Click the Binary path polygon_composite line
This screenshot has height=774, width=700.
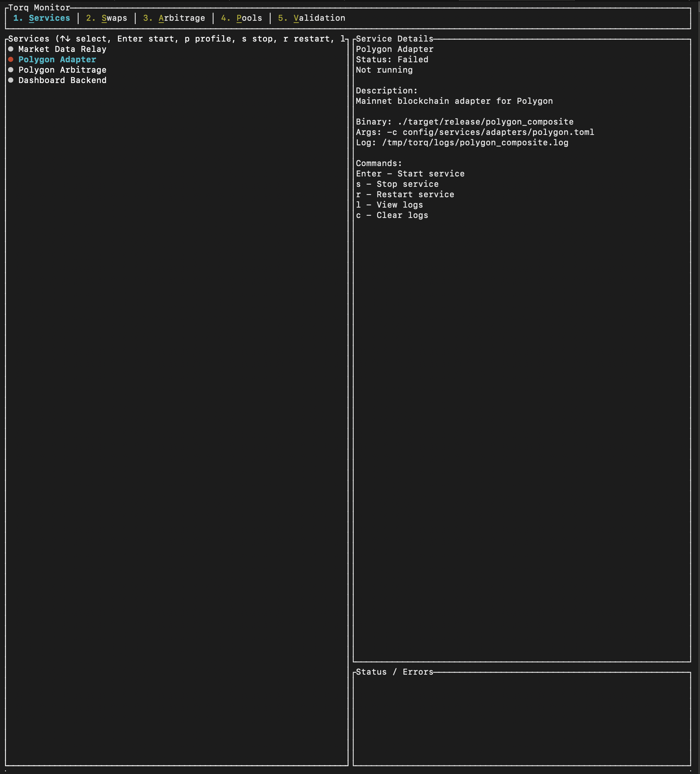(x=465, y=122)
